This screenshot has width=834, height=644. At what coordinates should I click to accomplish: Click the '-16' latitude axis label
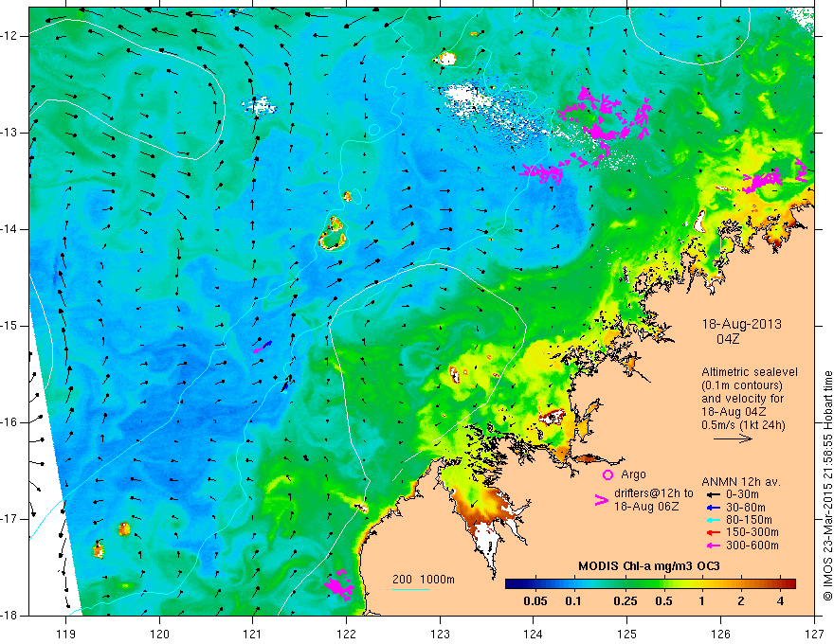[x=9, y=422]
